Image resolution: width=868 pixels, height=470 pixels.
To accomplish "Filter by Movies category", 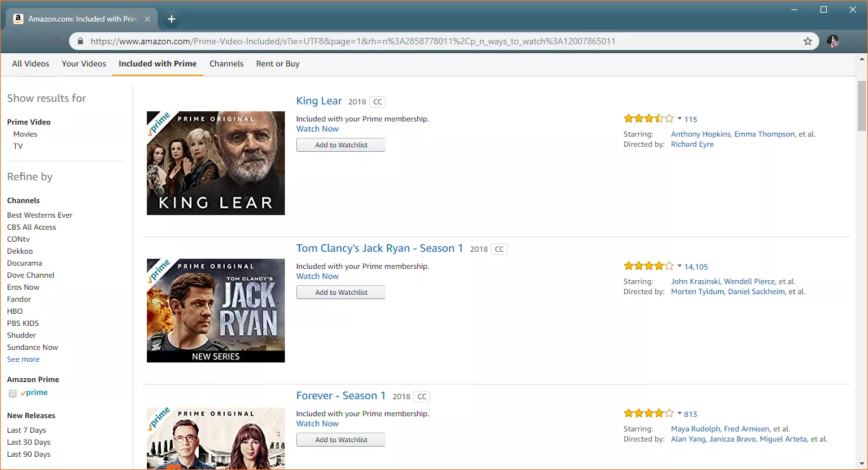I will tap(25, 134).
